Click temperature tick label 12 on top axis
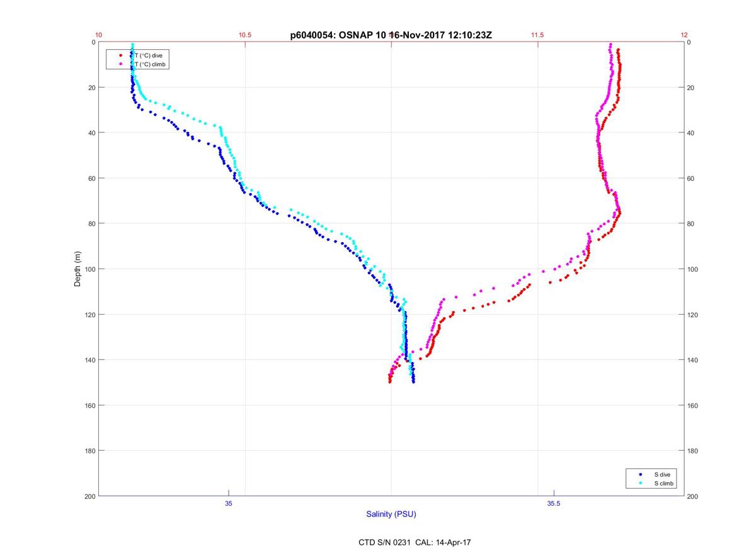 point(684,35)
